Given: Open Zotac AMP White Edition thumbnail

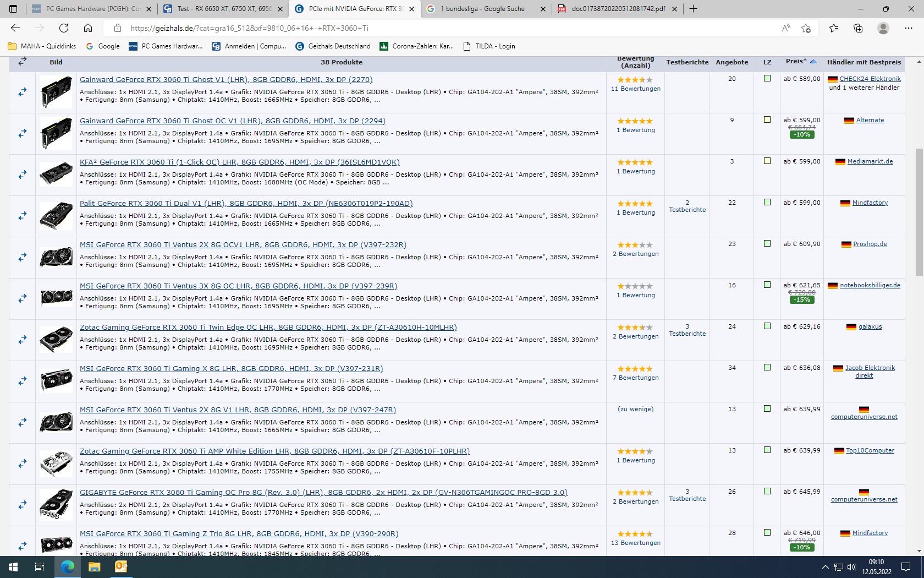Looking at the screenshot, I should click(56, 464).
